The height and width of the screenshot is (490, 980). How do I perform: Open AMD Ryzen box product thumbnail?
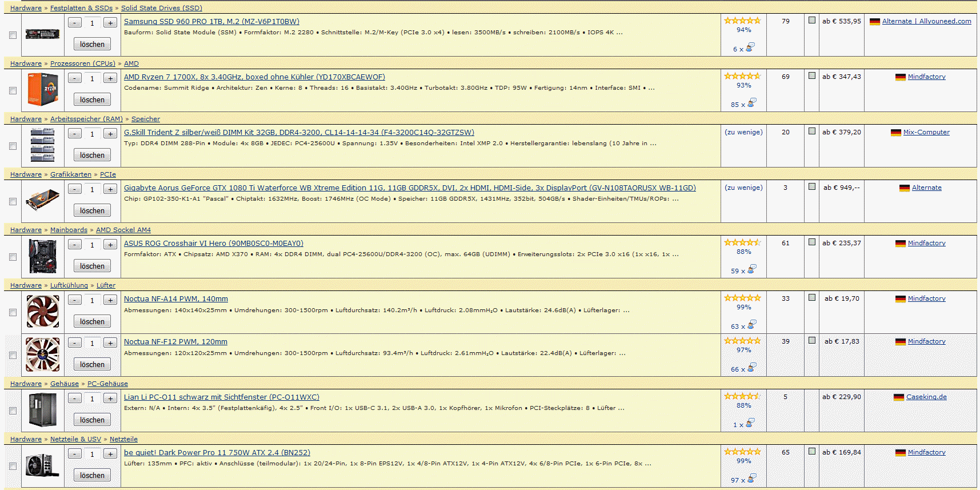click(x=42, y=90)
